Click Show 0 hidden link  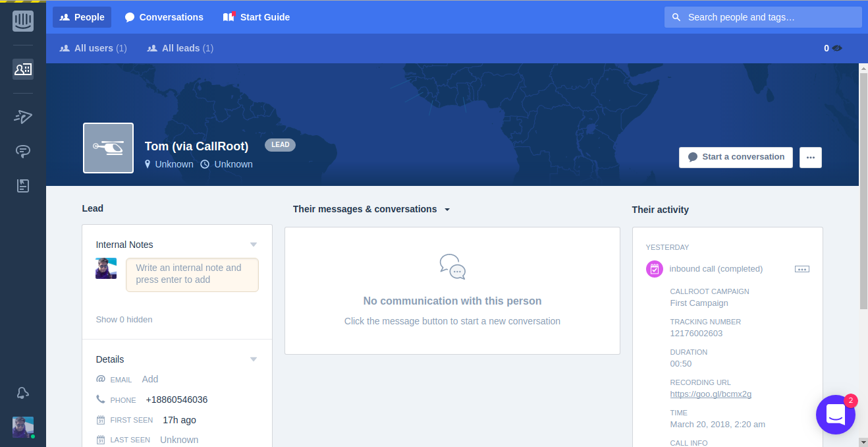[124, 320]
